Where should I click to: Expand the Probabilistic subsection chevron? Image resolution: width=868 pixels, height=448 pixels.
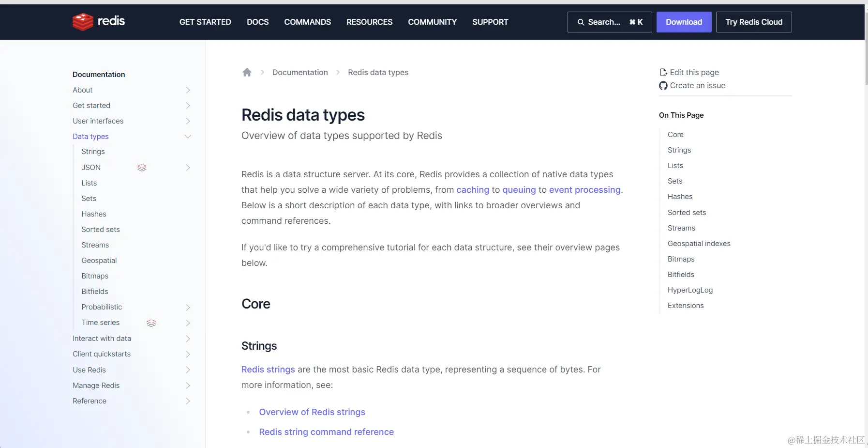coord(188,307)
